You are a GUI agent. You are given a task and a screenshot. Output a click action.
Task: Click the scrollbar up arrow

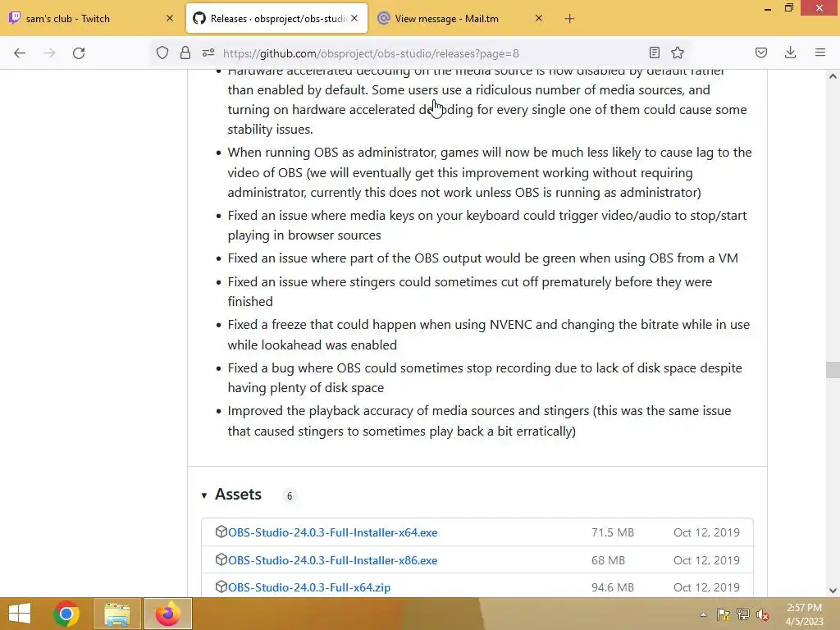point(833,76)
